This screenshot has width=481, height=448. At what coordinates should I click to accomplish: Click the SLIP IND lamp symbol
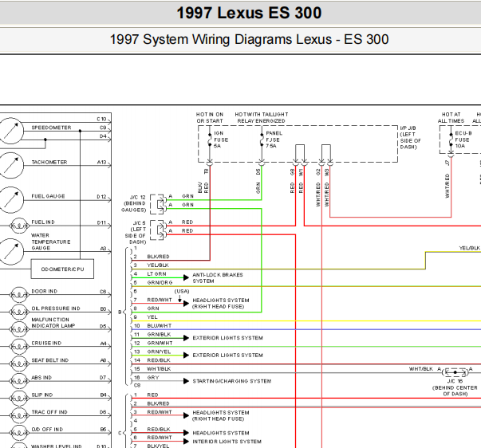19,399
